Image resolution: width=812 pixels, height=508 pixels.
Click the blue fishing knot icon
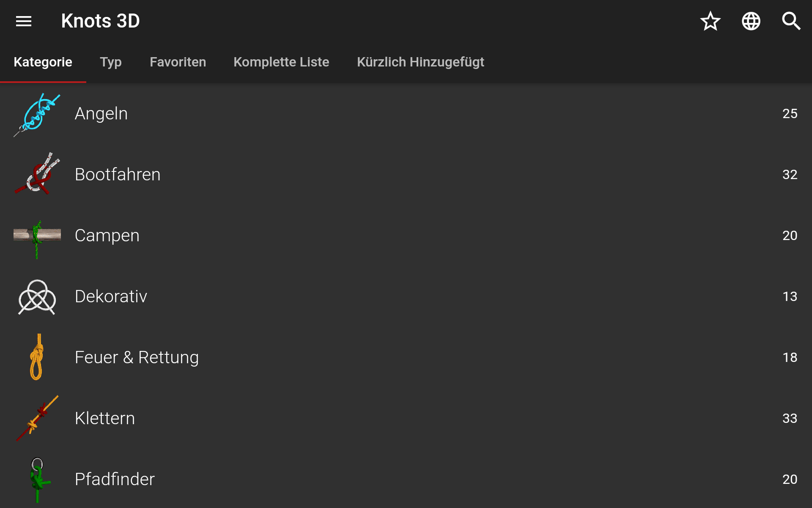click(37, 114)
